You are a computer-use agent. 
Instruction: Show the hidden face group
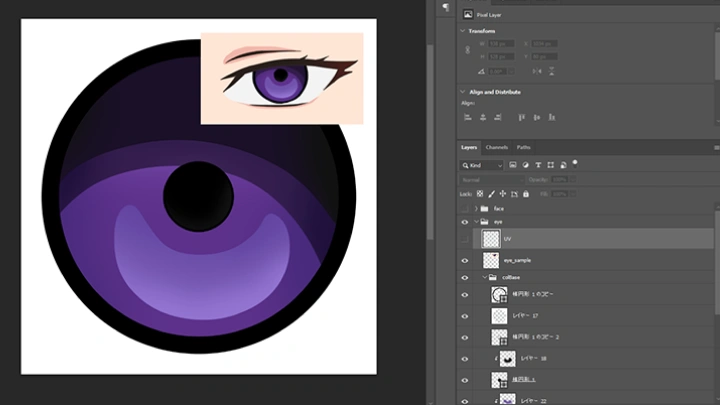[465, 208]
